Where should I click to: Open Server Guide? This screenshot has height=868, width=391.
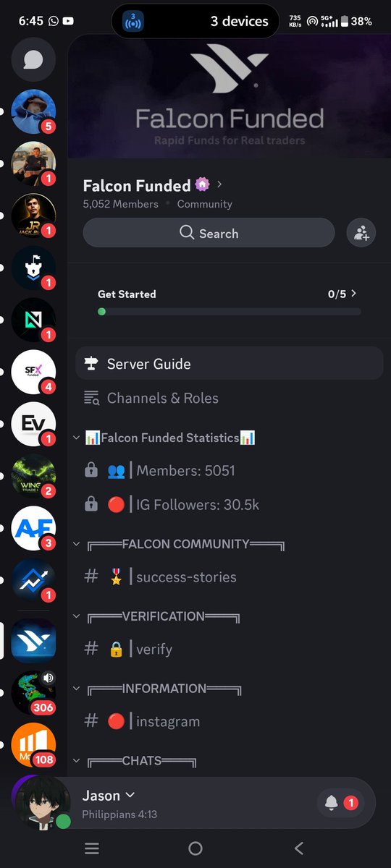pyautogui.click(x=229, y=363)
